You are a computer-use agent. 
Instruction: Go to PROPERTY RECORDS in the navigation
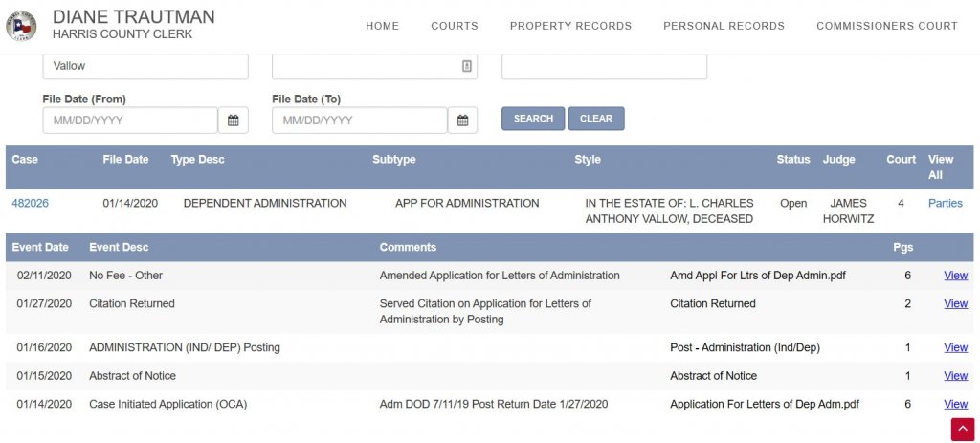[x=570, y=26]
